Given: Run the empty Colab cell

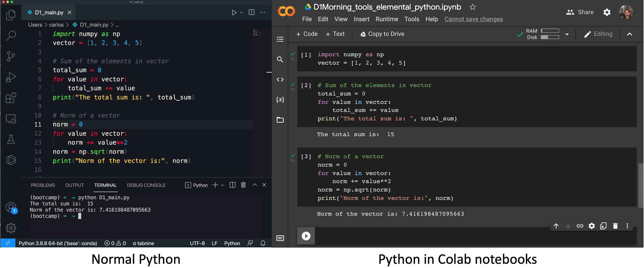Looking at the screenshot, I should (x=306, y=236).
